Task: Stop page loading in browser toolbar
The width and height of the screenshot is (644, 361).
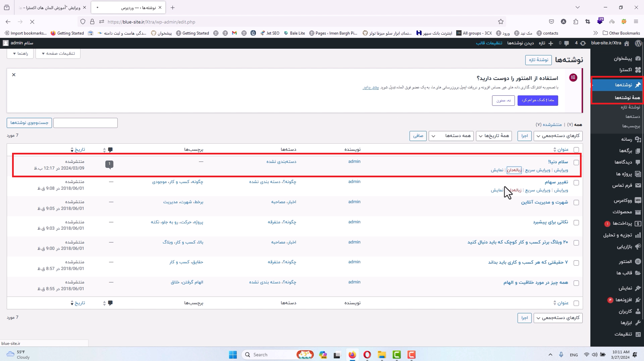Action: [32, 22]
